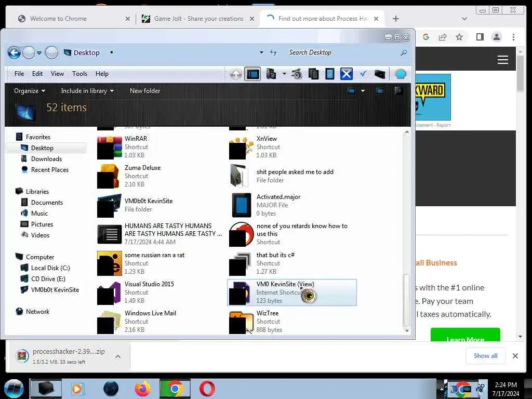Image resolution: width=532 pixels, height=399 pixels.
Task: Select Recent Places in the navigation pane
Action: click(x=50, y=170)
